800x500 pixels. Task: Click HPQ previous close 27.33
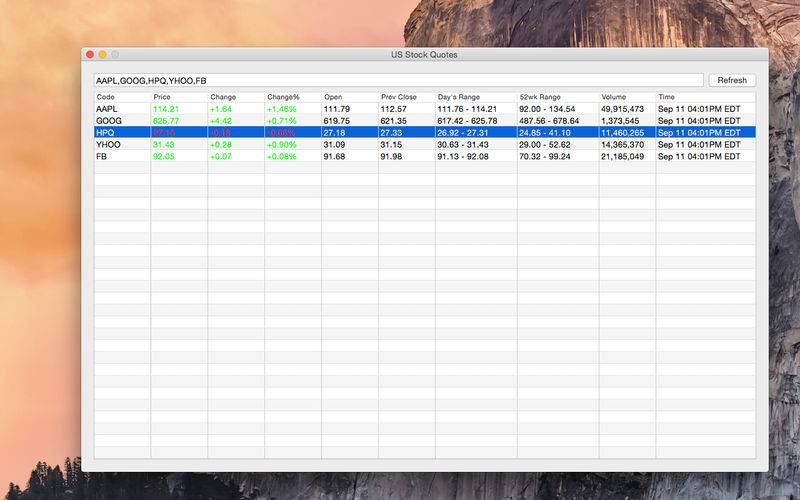click(391, 133)
